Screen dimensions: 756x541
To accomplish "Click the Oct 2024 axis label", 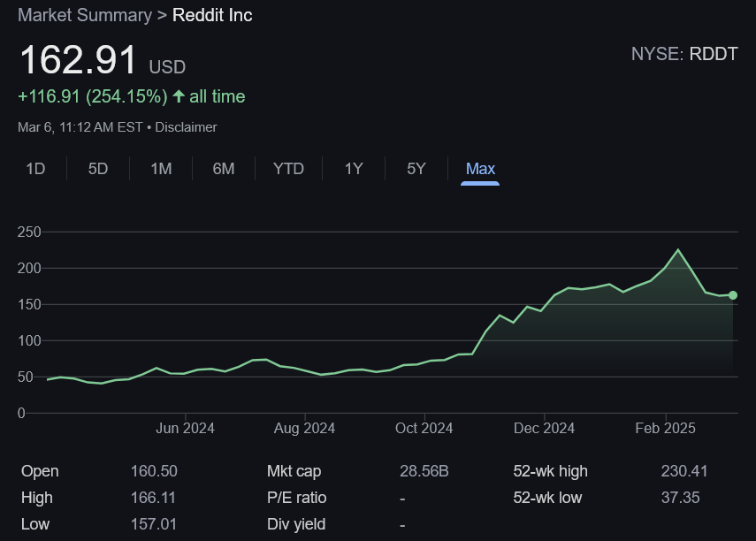I will (424, 428).
